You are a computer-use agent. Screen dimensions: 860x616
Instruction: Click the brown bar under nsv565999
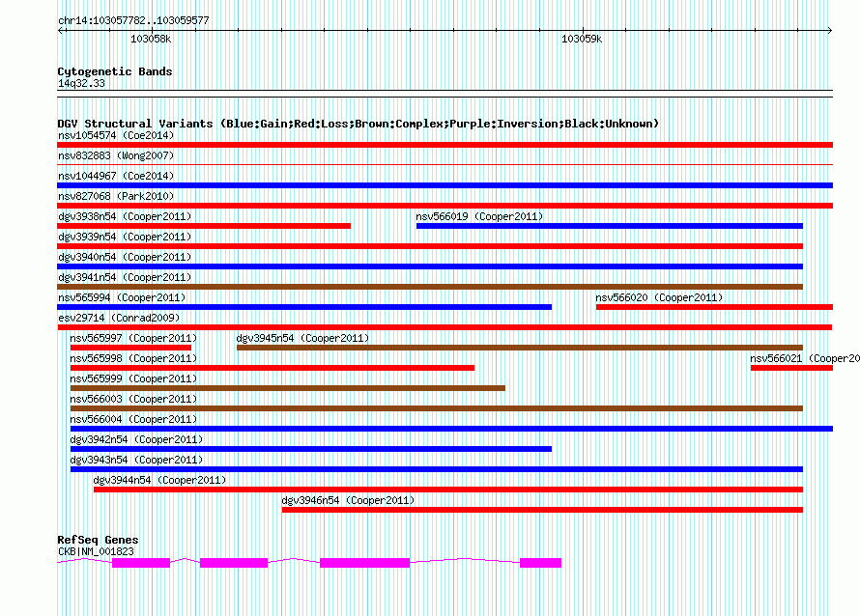click(x=287, y=388)
